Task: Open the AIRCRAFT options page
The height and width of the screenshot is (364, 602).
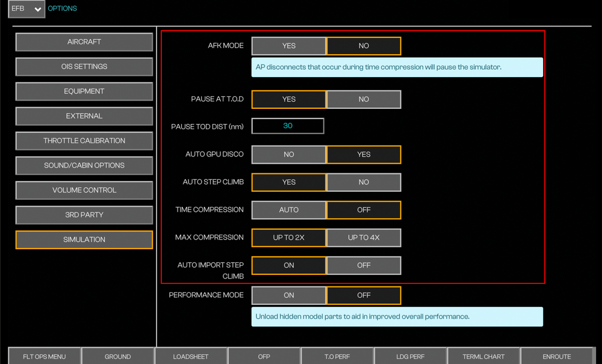Action: pyautogui.click(x=84, y=42)
